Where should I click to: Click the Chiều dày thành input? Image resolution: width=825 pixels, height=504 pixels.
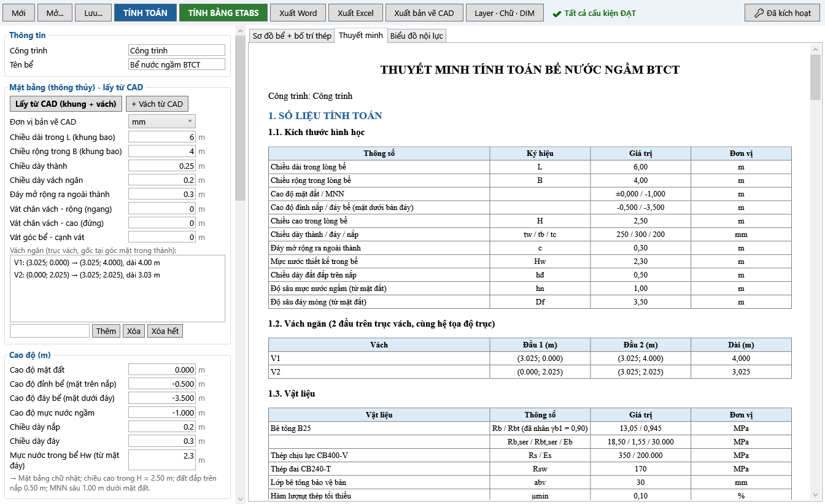162,166
